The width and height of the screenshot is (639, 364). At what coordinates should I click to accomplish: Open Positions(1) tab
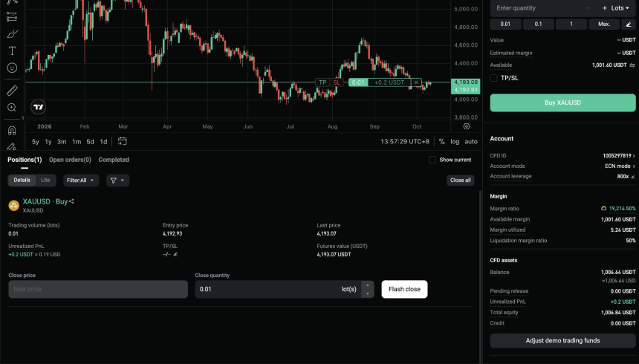click(25, 160)
